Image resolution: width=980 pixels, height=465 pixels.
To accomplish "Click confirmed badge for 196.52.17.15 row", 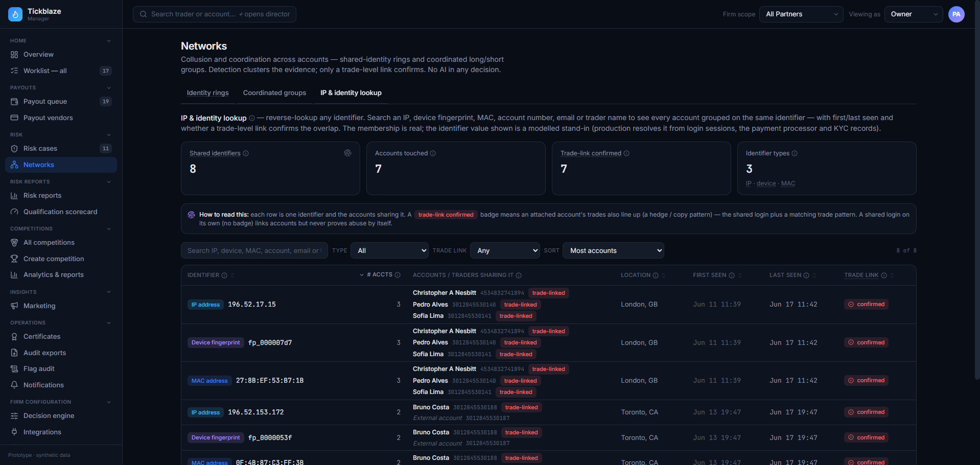I will click(x=866, y=305).
